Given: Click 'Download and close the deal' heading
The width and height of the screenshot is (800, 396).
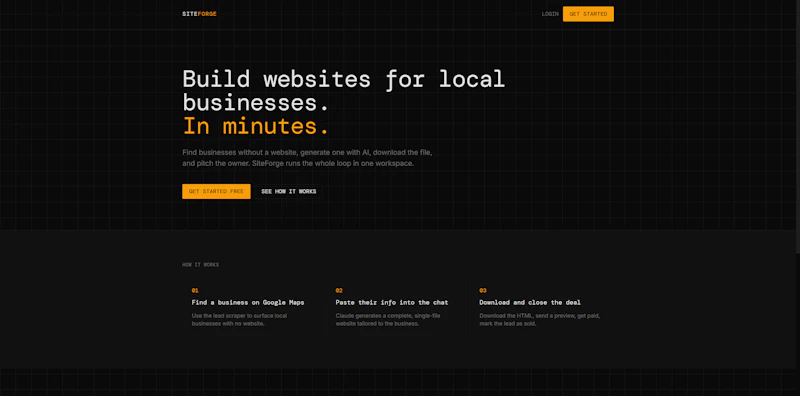Looking at the screenshot, I should point(530,303).
